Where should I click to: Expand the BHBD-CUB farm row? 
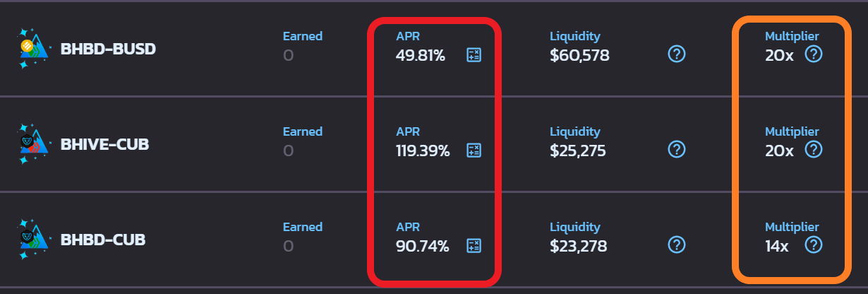(434, 240)
